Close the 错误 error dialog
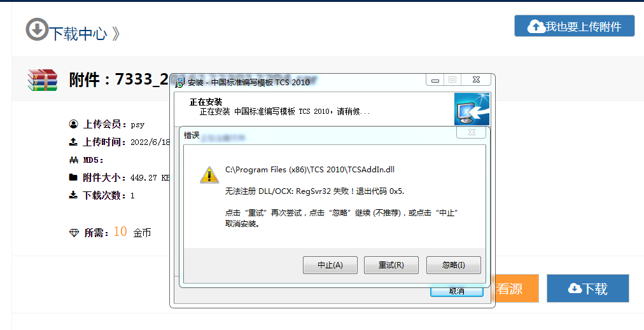644x330 pixels. tap(472, 132)
